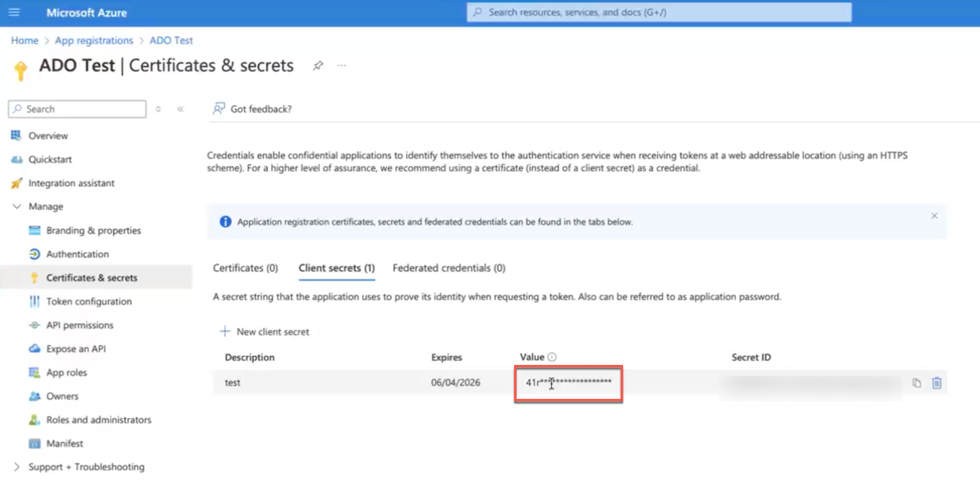Open the App registrations breadcrumb
This screenshot has width=980, height=496.
coord(94,40)
